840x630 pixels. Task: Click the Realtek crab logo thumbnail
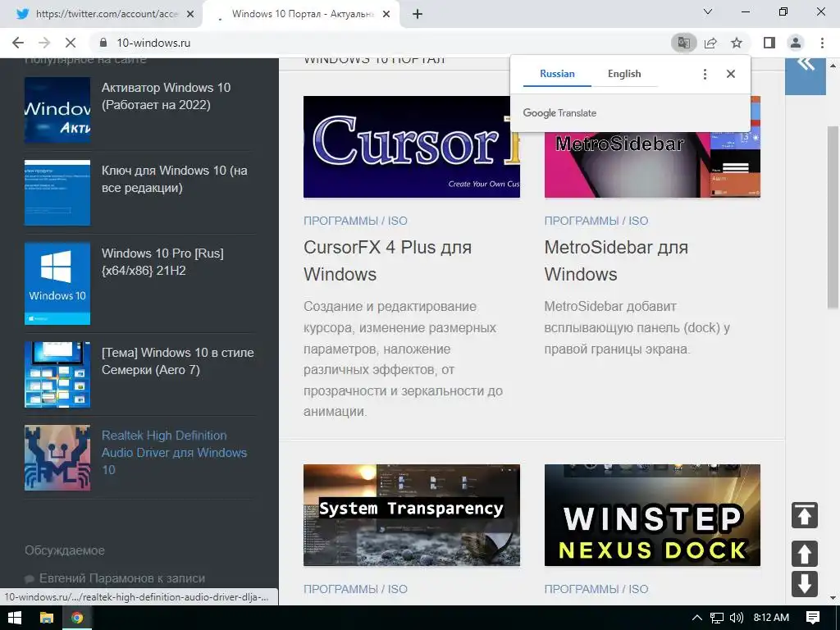pyautogui.click(x=57, y=458)
